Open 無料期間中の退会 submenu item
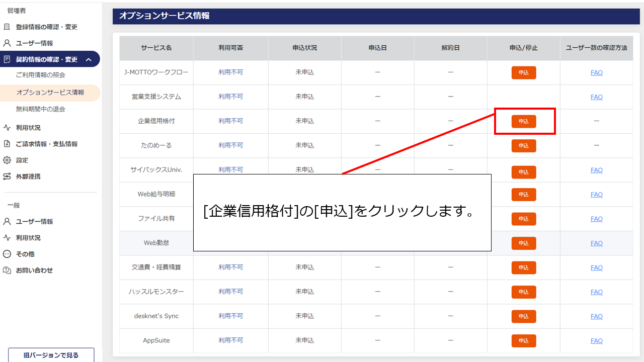This screenshot has height=362, width=644. [x=40, y=109]
